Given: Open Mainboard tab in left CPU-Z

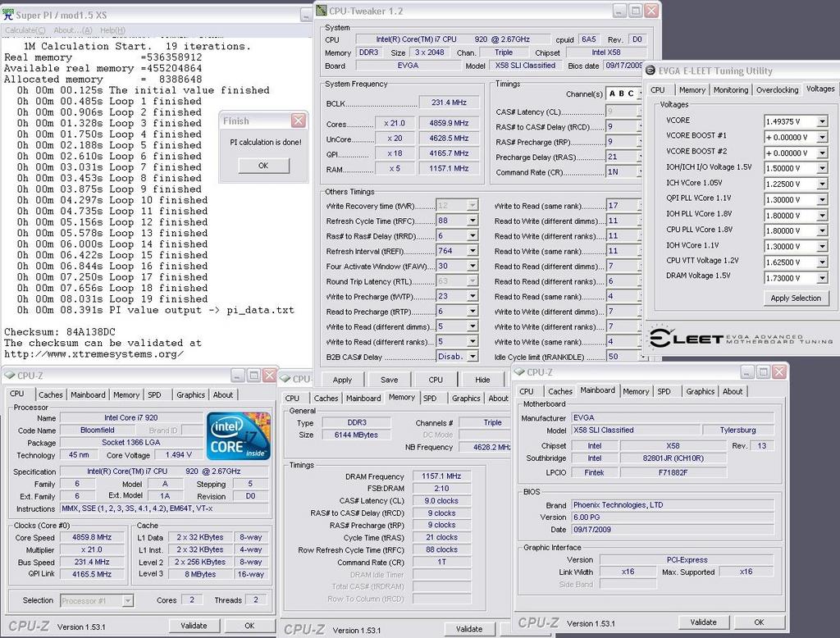Looking at the screenshot, I should click(88, 394).
